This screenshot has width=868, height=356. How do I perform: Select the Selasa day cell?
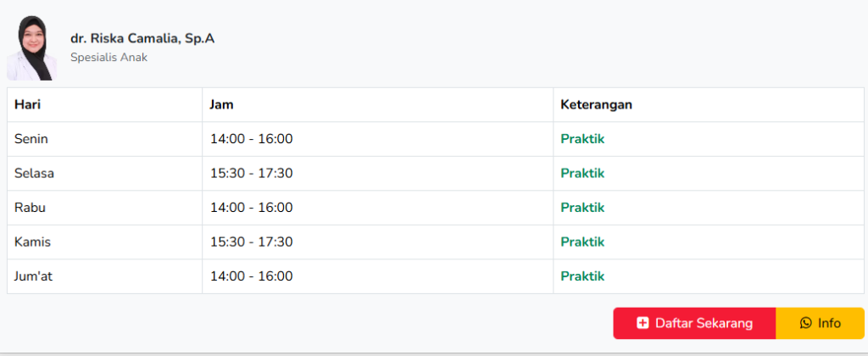pyautogui.click(x=34, y=173)
